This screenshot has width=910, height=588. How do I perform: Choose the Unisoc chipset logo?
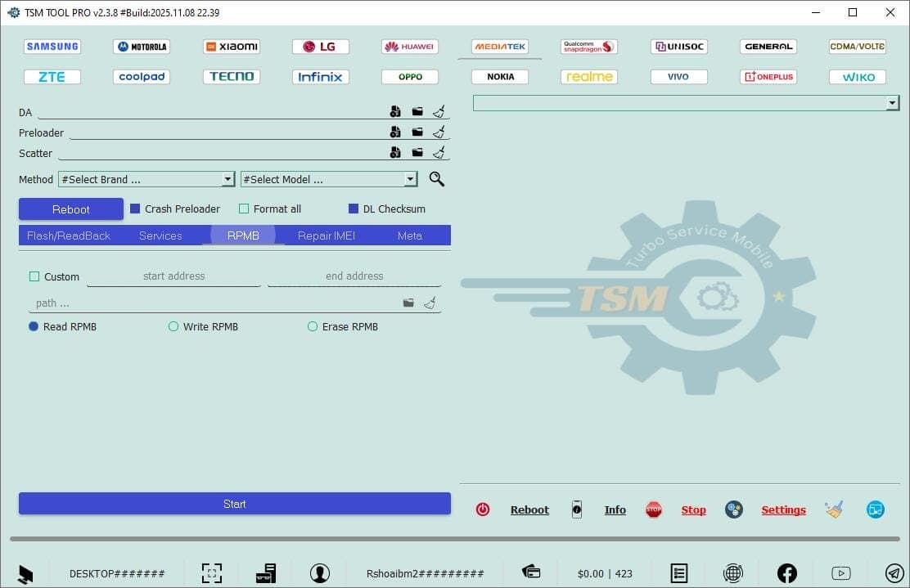tap(679, 47)
